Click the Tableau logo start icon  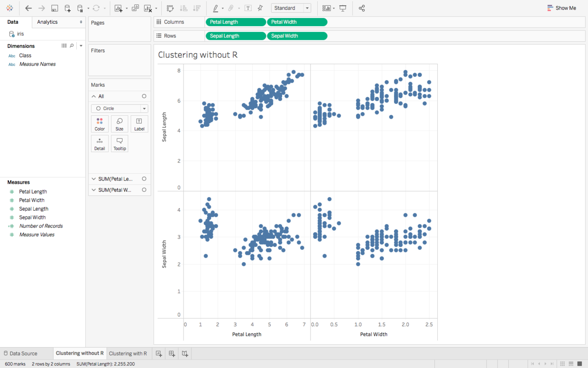pos(9,8)
